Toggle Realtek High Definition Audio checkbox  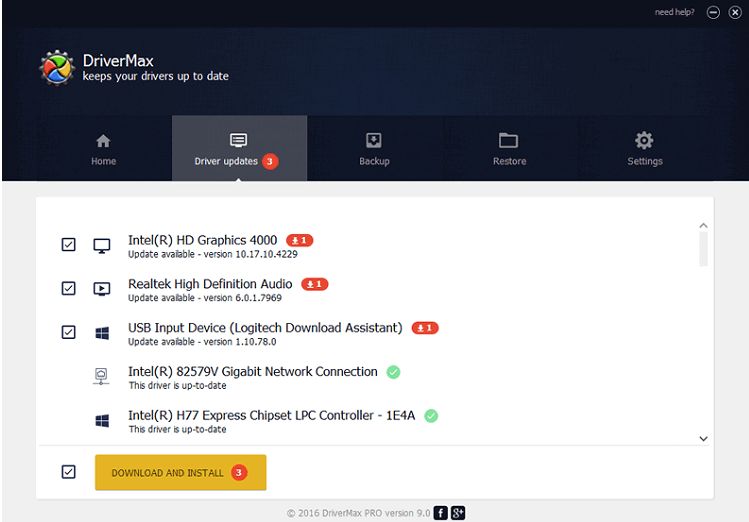coord(68,288)
